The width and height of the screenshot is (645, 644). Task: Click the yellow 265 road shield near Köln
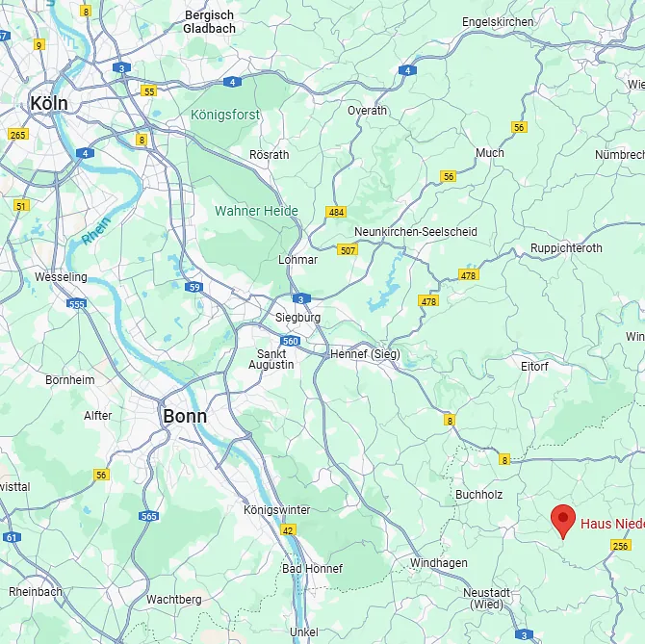tap(18, 135)
